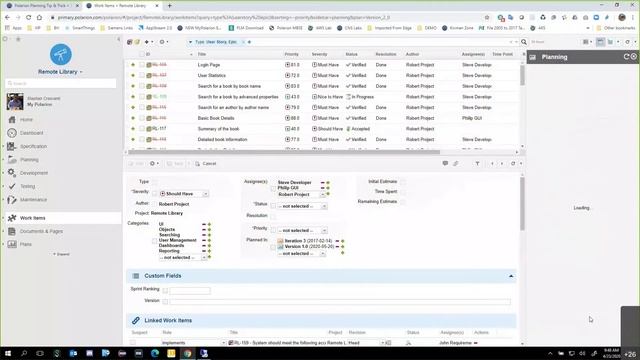Screen dimensions: 640x360
Task: Tick the select-all checkbox in table header
Action: [x=142, y=54]
